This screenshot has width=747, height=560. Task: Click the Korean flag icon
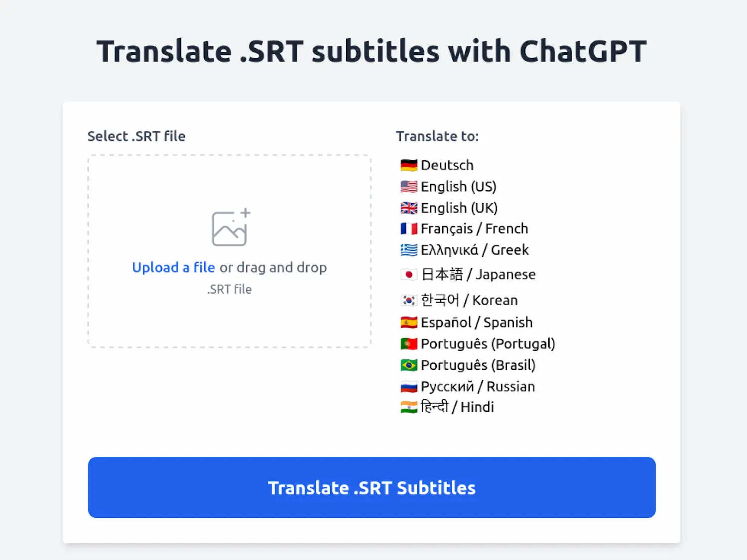pyautogui.click(x=409, y=300)
